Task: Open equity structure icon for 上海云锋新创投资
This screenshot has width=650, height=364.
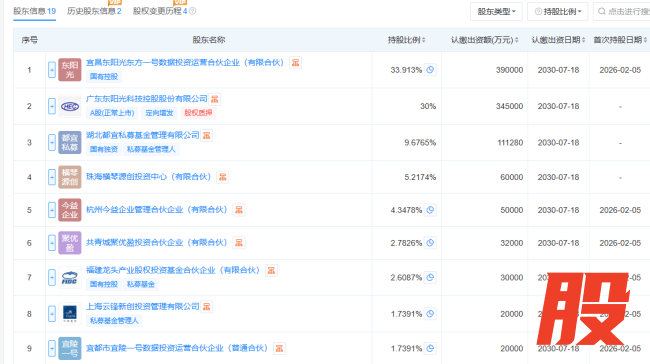Action: pos(206,307)
